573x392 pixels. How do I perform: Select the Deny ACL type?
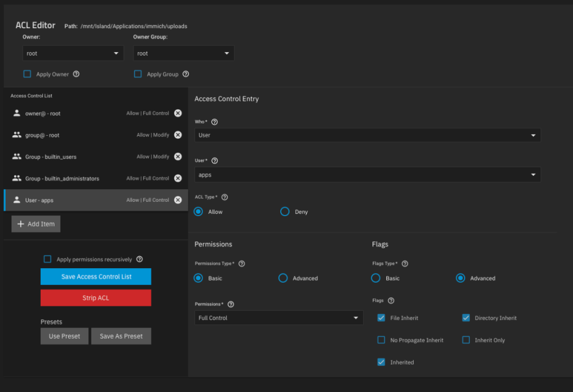[285, 211]
